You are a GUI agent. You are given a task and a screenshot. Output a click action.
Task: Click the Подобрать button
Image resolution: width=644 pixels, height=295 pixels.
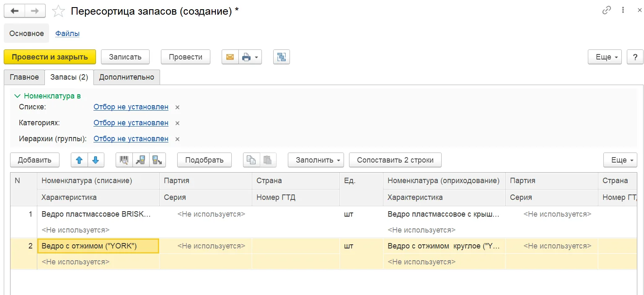pos(204,160)
